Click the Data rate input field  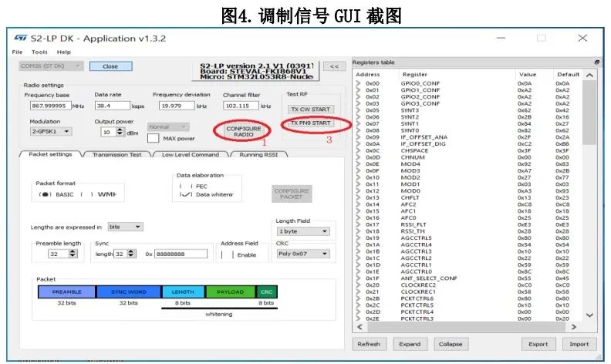(x=112, y=106)
